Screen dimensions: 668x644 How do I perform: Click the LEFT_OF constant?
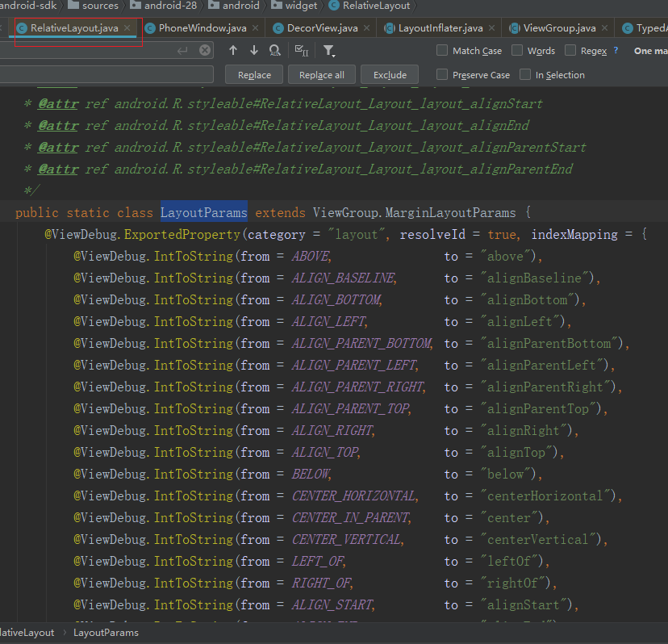pos(317,561)
